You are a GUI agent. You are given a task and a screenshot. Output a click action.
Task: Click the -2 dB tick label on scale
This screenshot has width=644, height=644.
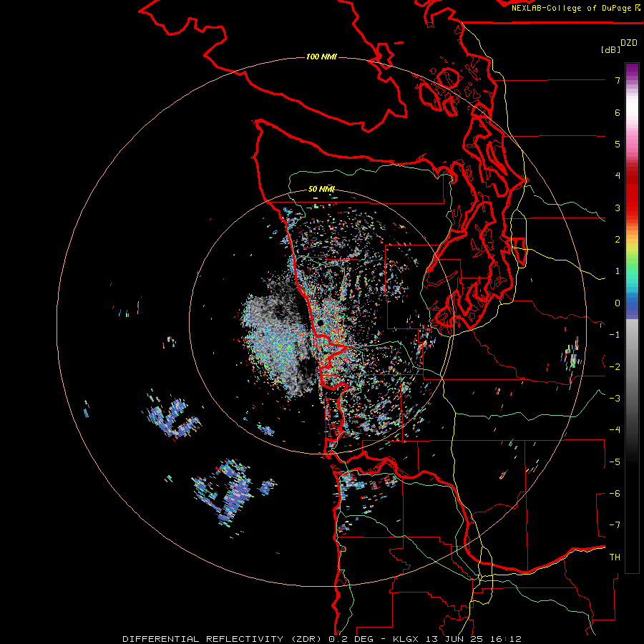[615, 367]
